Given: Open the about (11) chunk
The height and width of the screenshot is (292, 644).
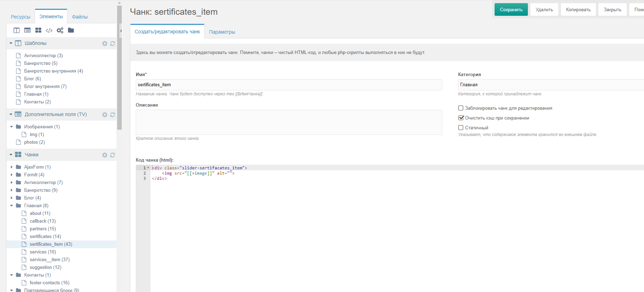Looking at the screenshot, I should tap(40, 213).
